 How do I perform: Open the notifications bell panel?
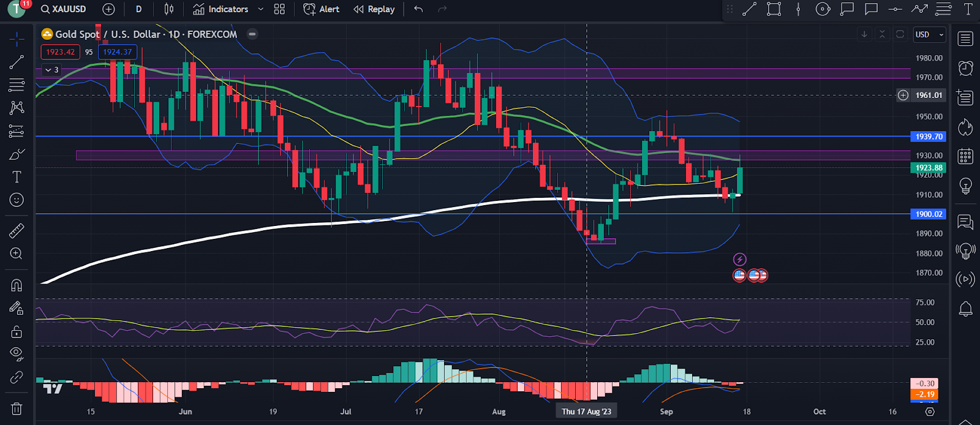[965, 309]
